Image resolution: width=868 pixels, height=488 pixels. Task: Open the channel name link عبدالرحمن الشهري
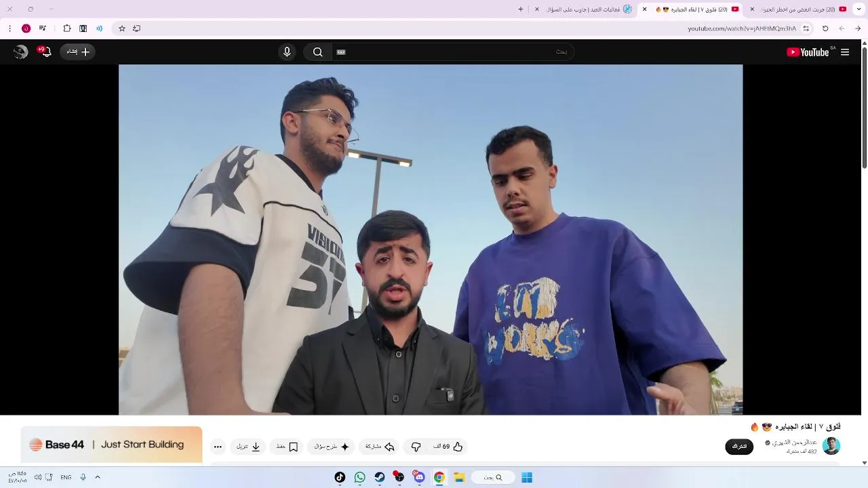(x=795, y=442)
